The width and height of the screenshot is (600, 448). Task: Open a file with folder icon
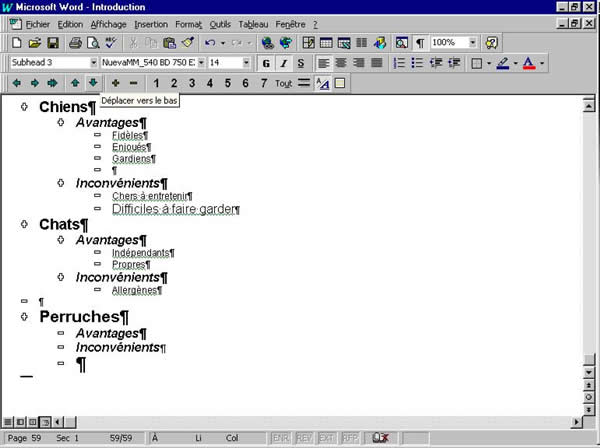tap(34, 43)
